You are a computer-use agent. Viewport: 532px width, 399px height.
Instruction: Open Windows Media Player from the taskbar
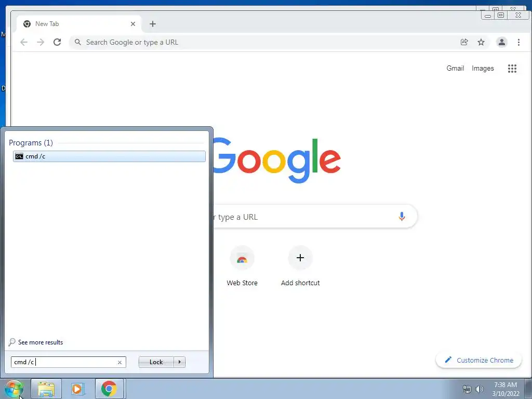pos(77,389)
